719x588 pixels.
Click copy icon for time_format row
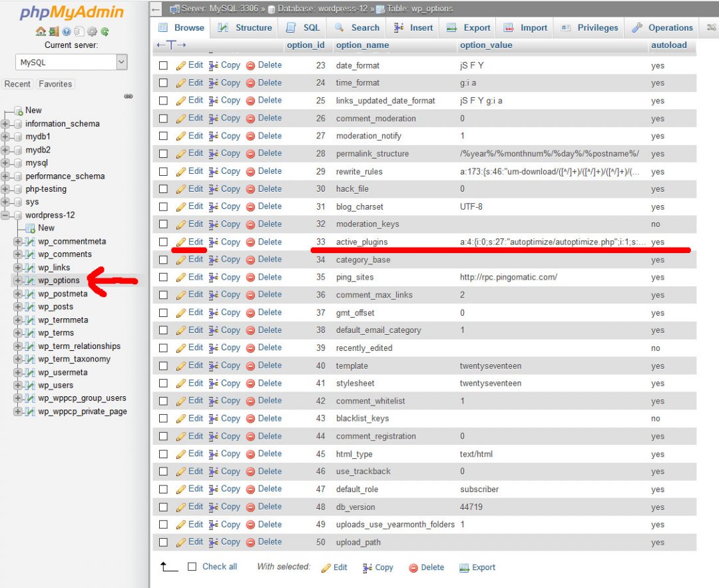tap(213, 83)
